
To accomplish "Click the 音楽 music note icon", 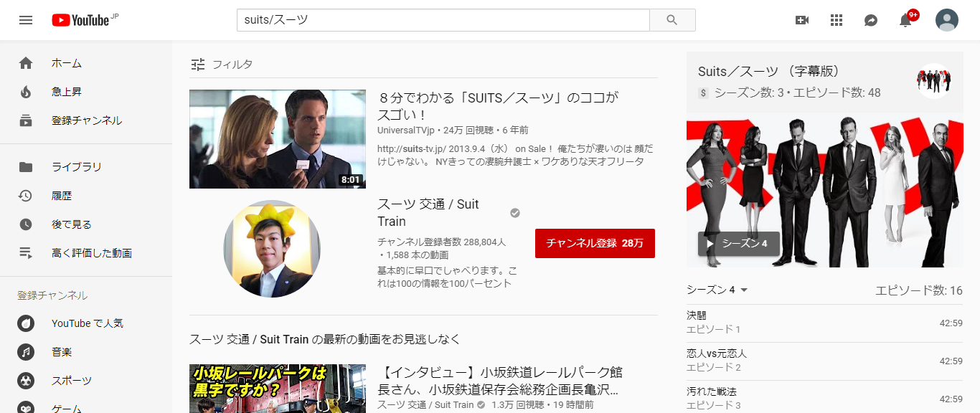I will click(26, 352).
